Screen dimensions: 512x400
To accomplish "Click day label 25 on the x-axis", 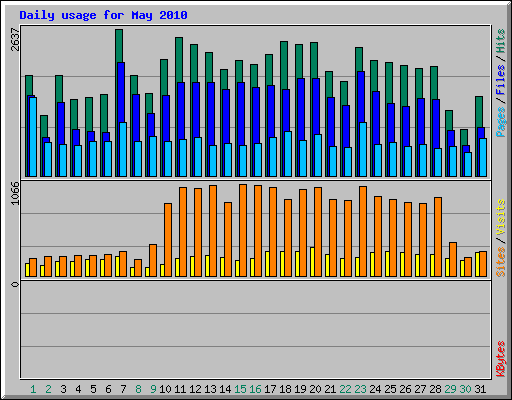I will [390, 389].
